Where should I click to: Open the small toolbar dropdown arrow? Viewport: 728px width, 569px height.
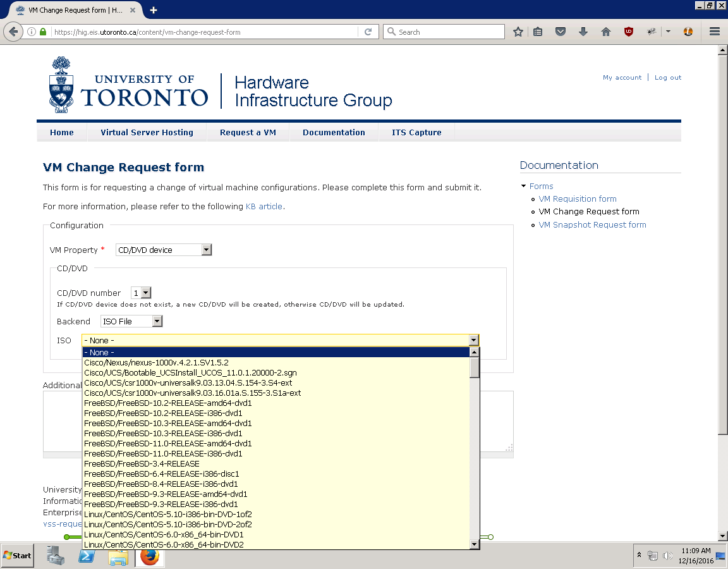tap(668, 32)
